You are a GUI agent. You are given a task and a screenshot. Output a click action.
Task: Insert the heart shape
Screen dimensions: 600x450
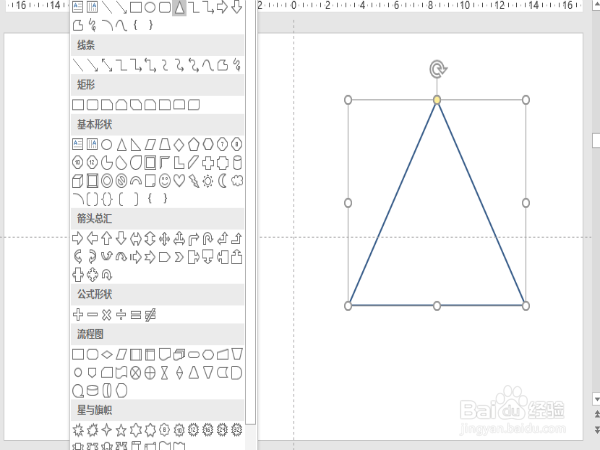click(x=179, y=181)
